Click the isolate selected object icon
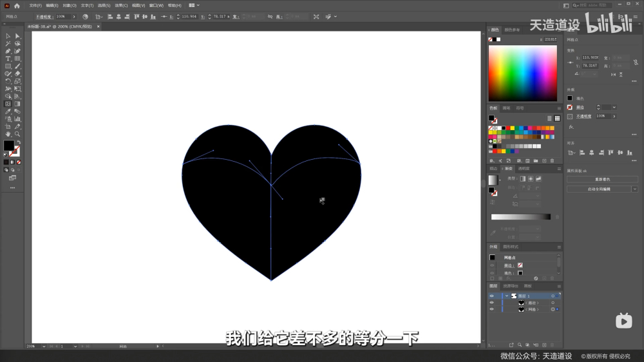 (x=316, y=17)
